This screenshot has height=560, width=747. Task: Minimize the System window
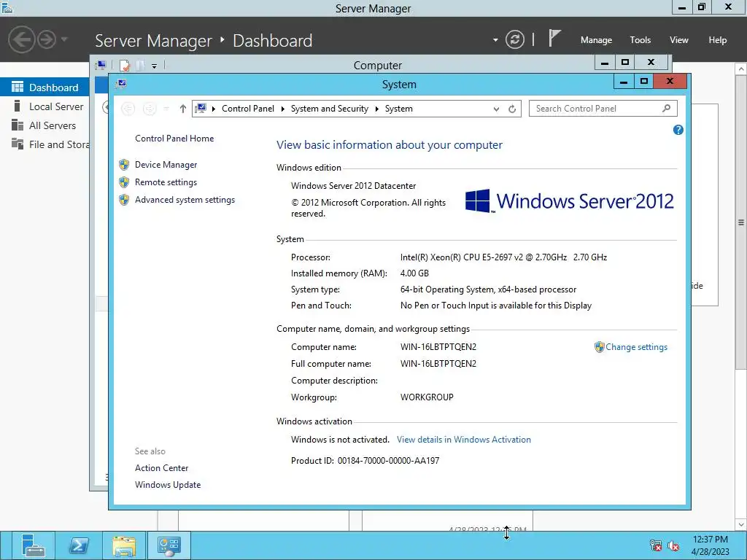click(623, 82)
